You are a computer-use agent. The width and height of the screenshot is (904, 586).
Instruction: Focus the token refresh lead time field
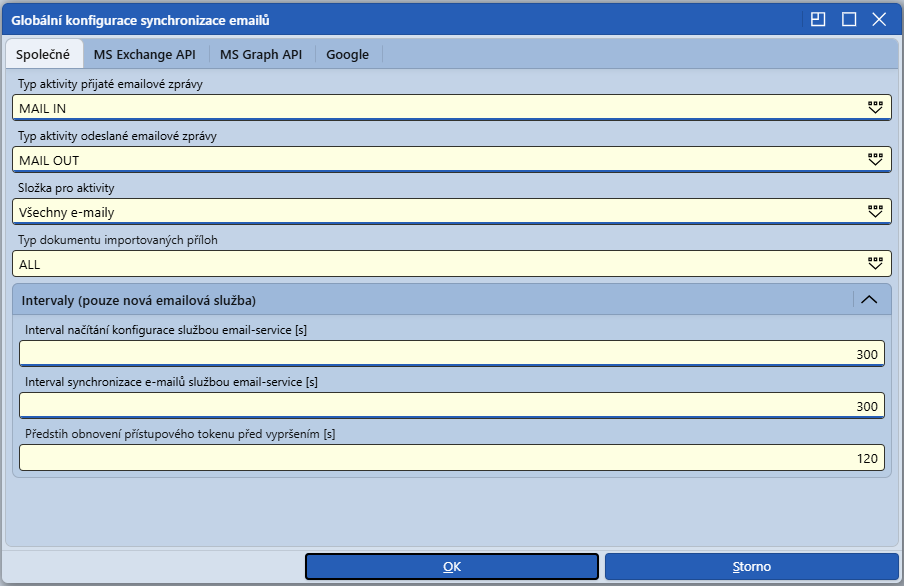(452, 457)
